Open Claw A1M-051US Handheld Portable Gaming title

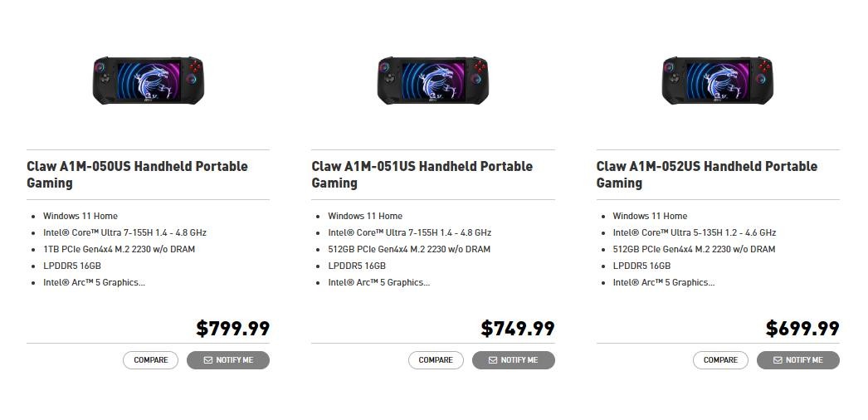[x=422, y=174]
